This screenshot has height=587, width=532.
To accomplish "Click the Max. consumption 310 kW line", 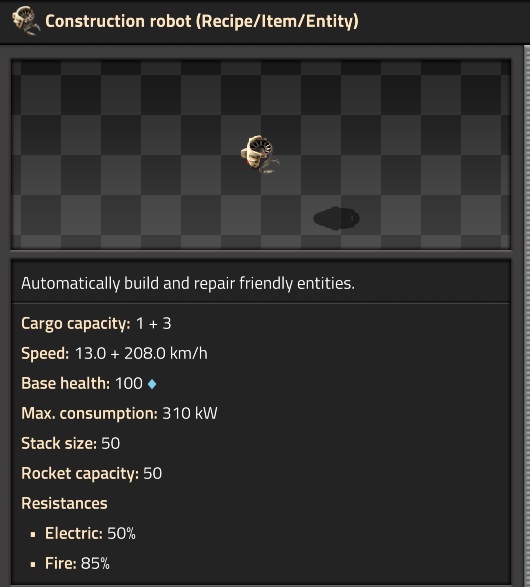I will click(x=119, y=413).
